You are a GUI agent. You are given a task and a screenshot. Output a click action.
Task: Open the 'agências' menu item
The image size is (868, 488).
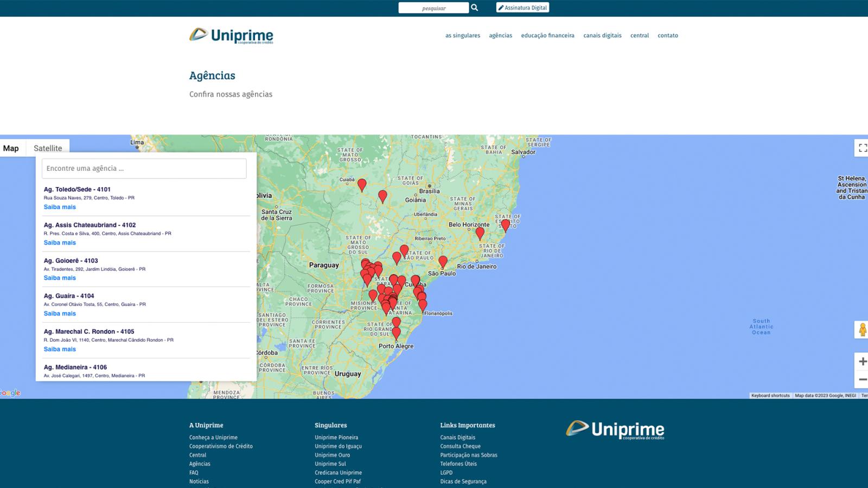tap(500, 35)
